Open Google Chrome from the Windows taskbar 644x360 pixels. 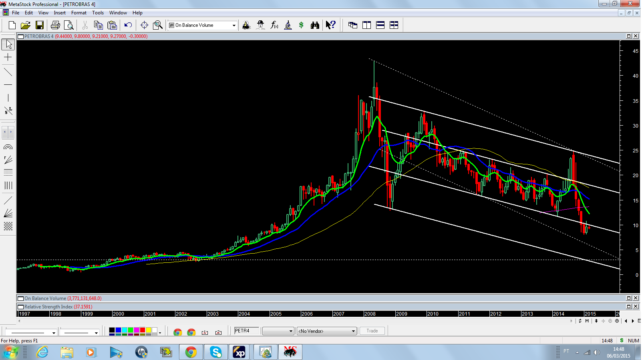[x=191, y=352]
